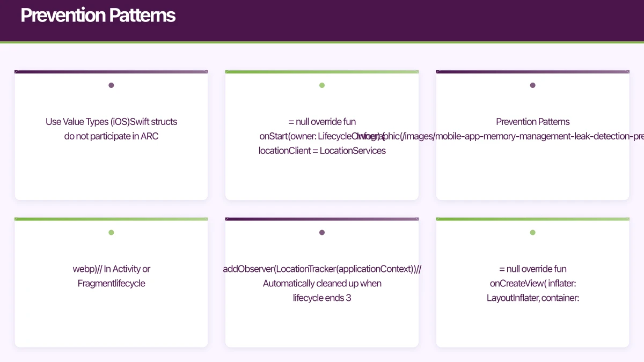Select the green dot in the onCreateView card

(x=532, y=233)
